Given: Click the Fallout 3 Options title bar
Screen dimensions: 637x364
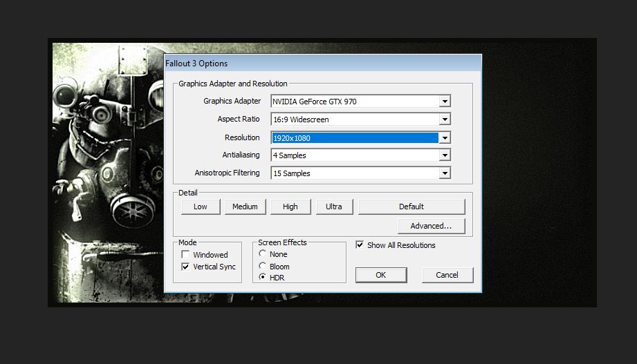Looking at the screenshot, I should tap(323, 64).
